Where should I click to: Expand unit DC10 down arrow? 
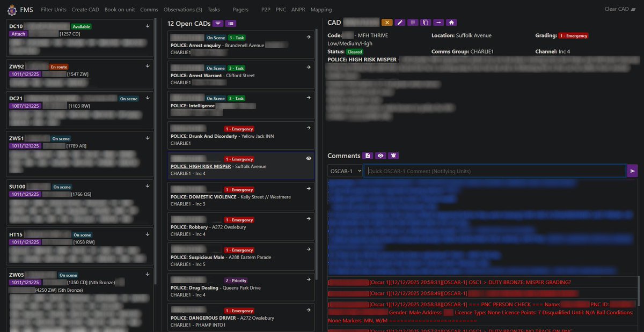[x=148, y=26]
